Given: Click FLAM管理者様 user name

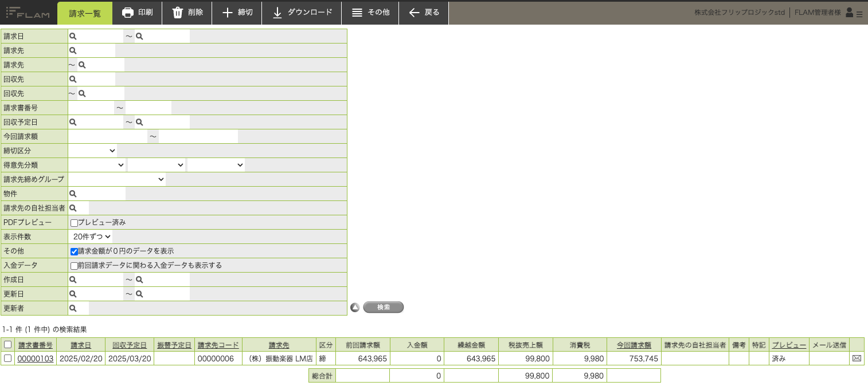Looking at the screenshot, I should click(x=818, y=13).
